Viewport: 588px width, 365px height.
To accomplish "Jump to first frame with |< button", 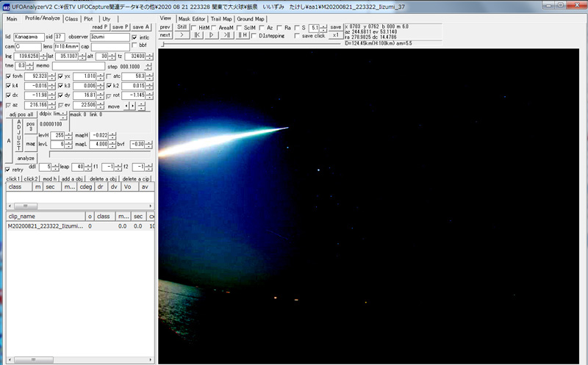I will pyautogui.click(x=198, y=35).
